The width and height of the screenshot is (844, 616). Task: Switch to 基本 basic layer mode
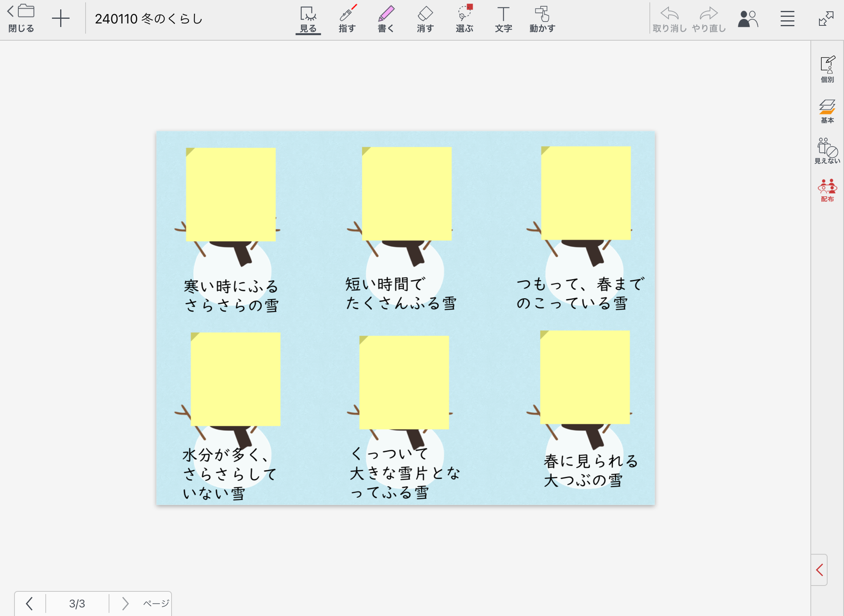click(x=827, y=111)
